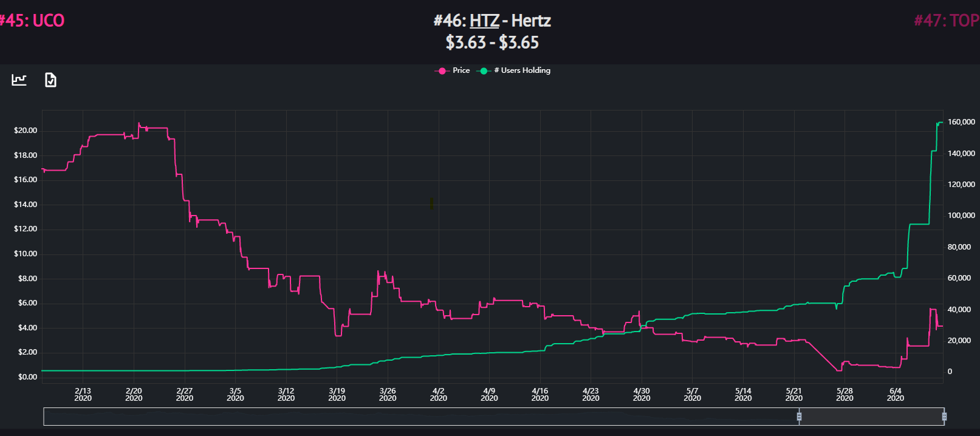The image size is (980, 436).
Task: Click the $0.00 price axis label
Action: [27, 377]
